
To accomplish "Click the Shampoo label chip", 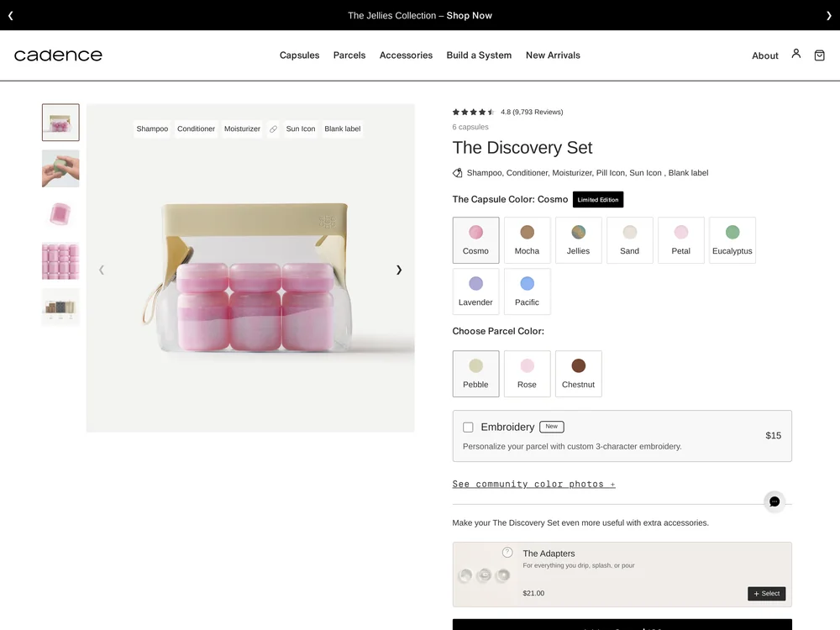I will [x=152, y=129].
